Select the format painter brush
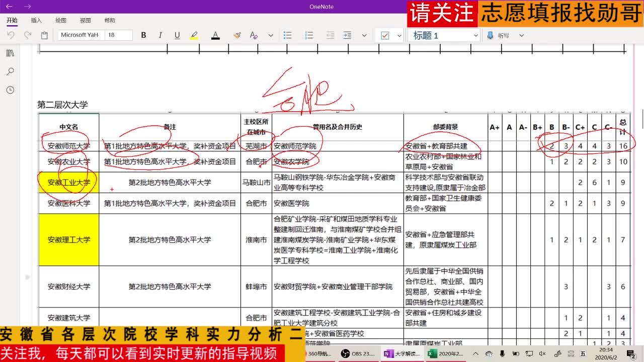Image resolution: width=644 pixels, height=362 pixels. pos(237,35)
